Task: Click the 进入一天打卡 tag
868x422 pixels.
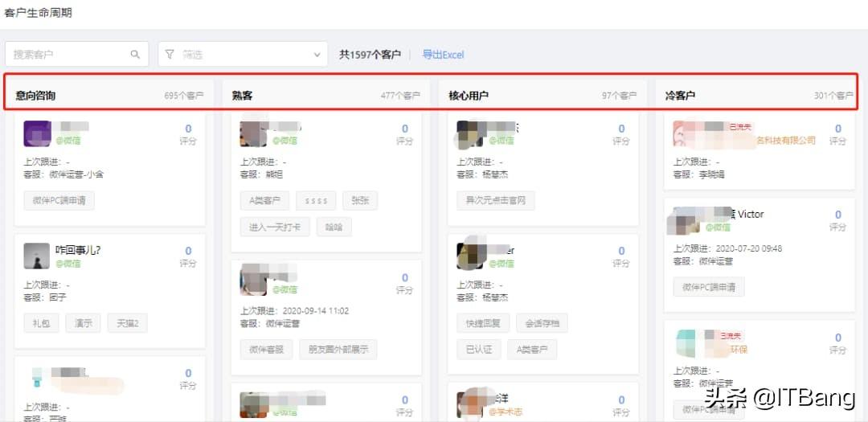Action: [x=275, y=227]
